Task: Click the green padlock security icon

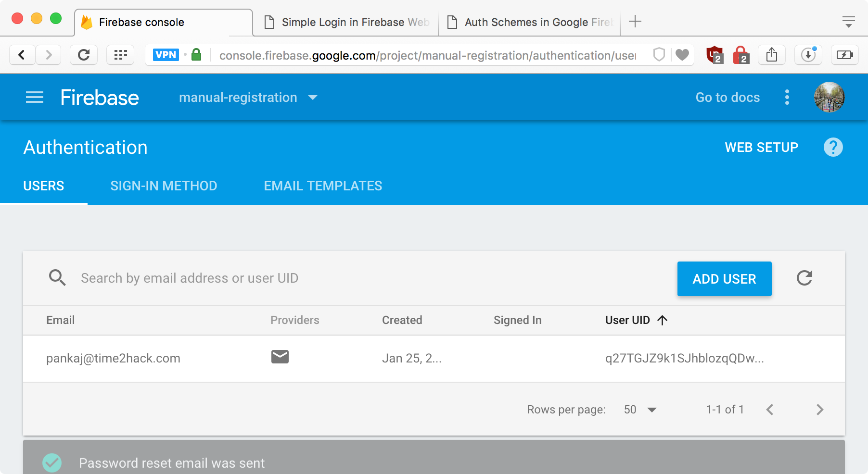Action: (196, 54)
